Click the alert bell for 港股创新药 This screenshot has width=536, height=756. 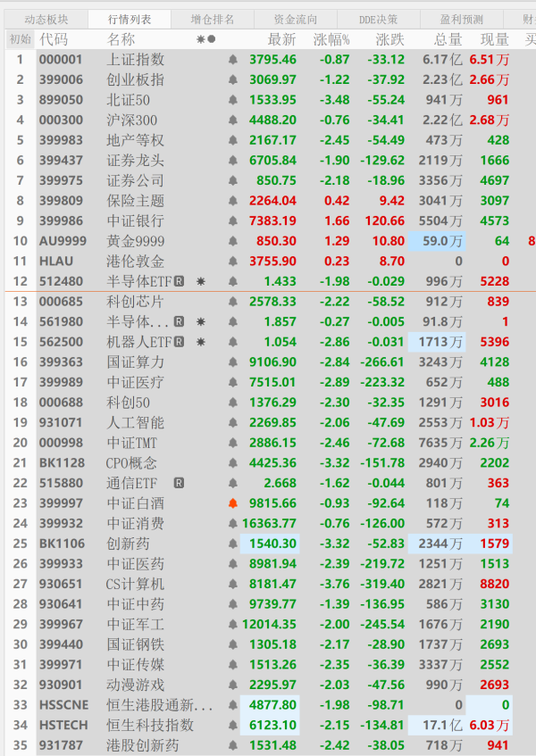click(x=232, y=745)
